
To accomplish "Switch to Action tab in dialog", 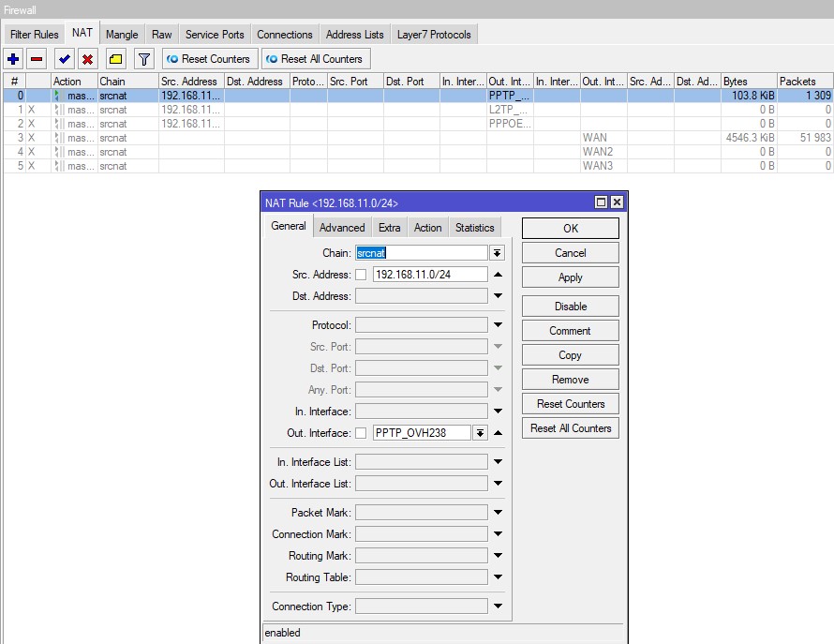I will 427,228.
